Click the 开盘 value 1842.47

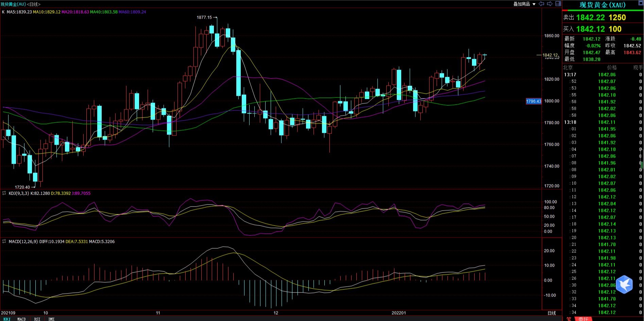click(x=592, y=52)
